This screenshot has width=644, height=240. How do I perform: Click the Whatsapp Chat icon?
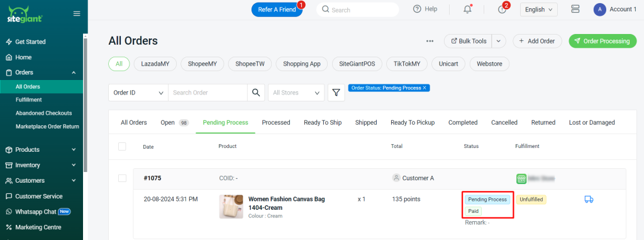pos(9,212)
